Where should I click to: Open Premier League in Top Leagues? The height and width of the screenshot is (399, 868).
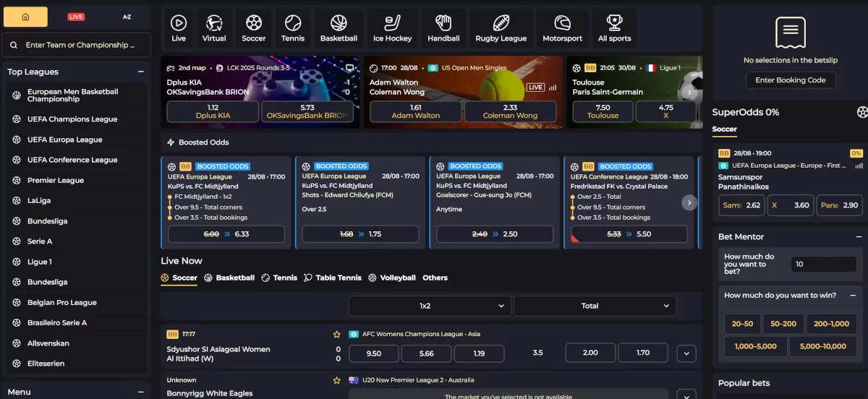pyautogui.click(x=56, y=180)
